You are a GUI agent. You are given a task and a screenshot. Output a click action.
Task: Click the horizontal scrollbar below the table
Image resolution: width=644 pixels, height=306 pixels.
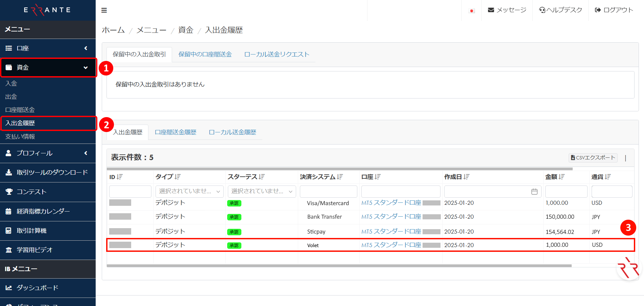(x=339, y=266)
